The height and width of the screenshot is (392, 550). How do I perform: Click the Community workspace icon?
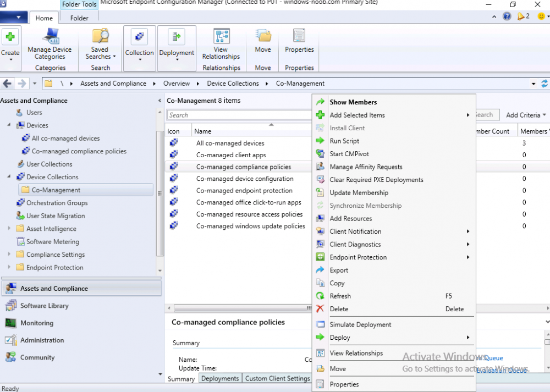coord(10,357)
